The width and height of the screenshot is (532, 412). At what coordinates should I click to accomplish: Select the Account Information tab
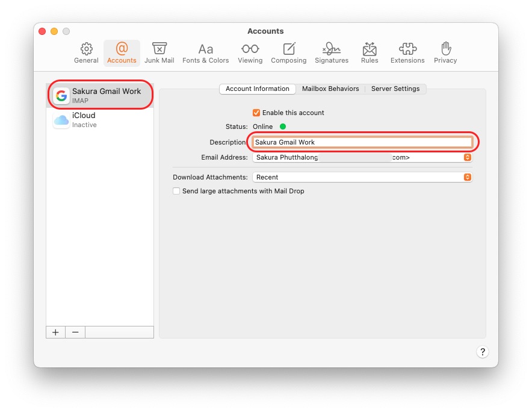[258, 89]
